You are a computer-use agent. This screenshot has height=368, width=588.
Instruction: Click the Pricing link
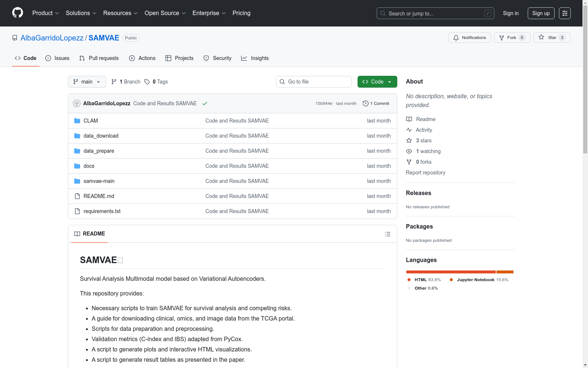tap(241, 13)
